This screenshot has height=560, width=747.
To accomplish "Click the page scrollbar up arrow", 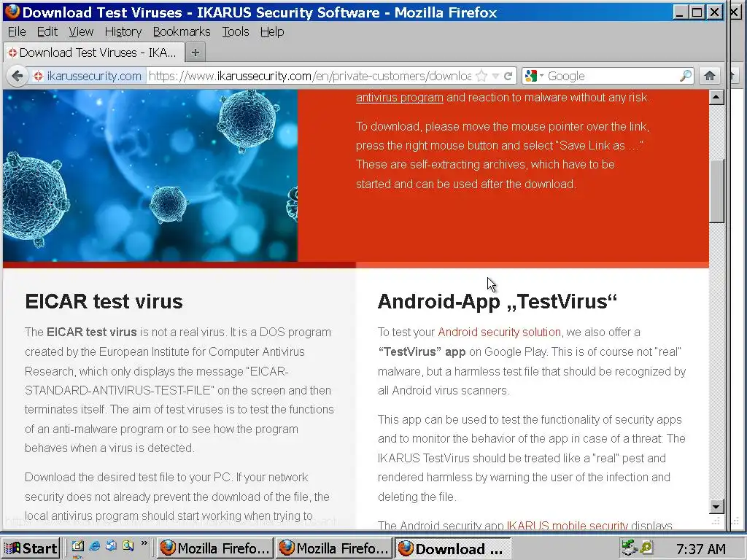I will click(x=716, y=97).
